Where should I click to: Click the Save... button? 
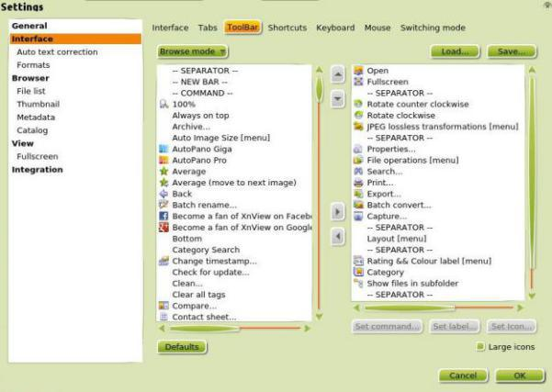pos(512,51)
